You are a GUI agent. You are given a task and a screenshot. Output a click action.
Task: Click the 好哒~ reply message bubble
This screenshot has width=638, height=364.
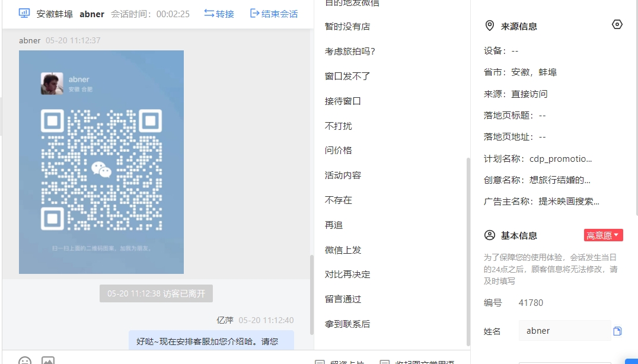211,340
